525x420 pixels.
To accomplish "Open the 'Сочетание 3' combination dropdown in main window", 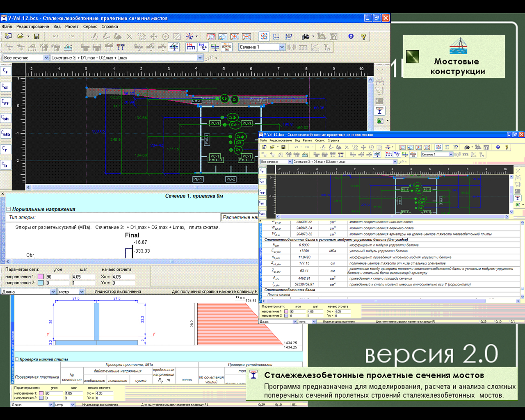I will [x=200, y=58].
